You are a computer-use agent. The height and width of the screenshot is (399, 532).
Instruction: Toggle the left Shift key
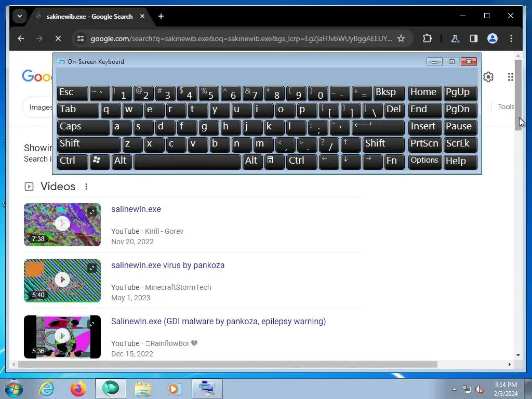(x=89, y=144)
